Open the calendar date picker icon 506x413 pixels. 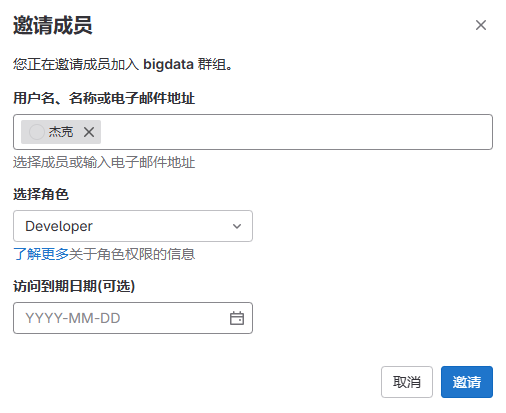(237, 318)
